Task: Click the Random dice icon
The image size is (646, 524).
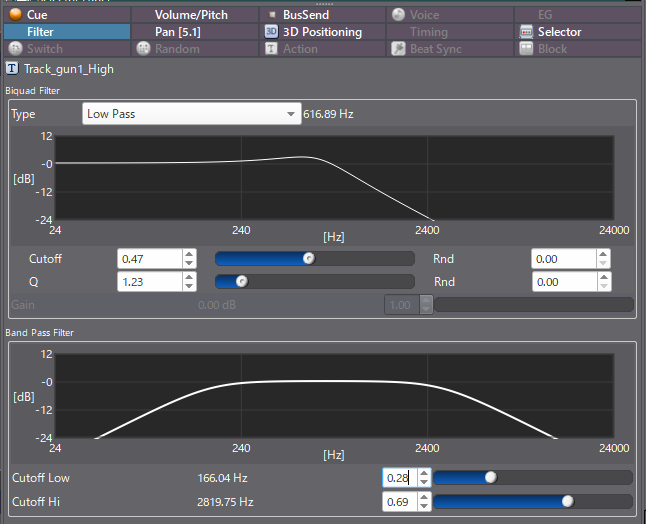Action: (x=143, y=49)
